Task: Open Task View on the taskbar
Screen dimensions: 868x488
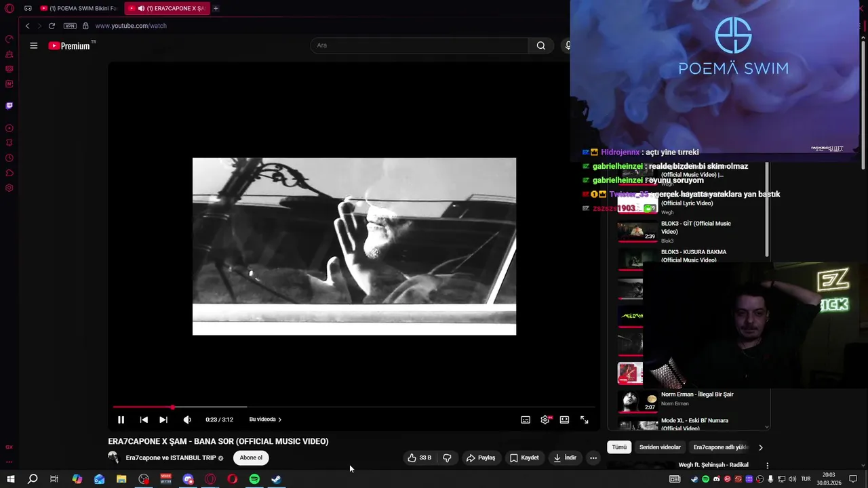Action: click(x=54, y=479)
